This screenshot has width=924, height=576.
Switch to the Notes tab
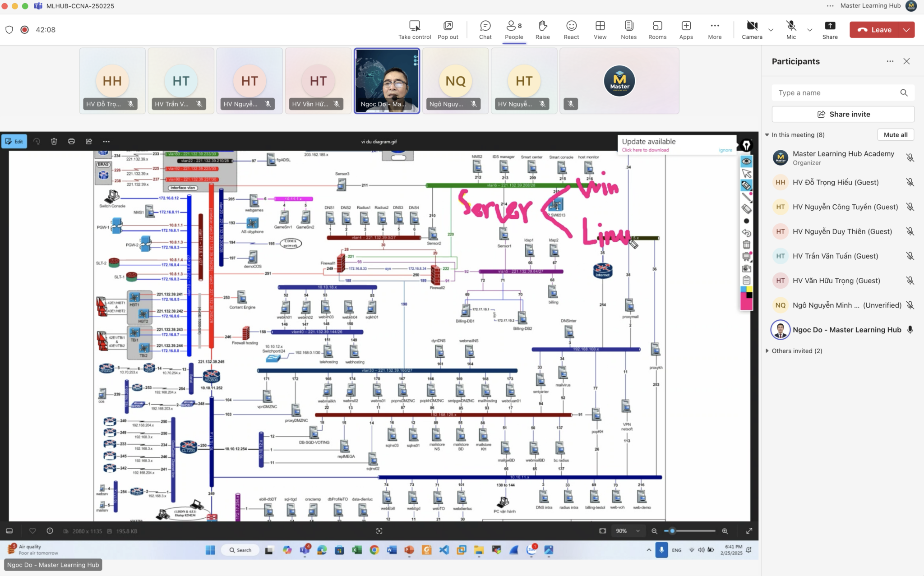point(628,29)
